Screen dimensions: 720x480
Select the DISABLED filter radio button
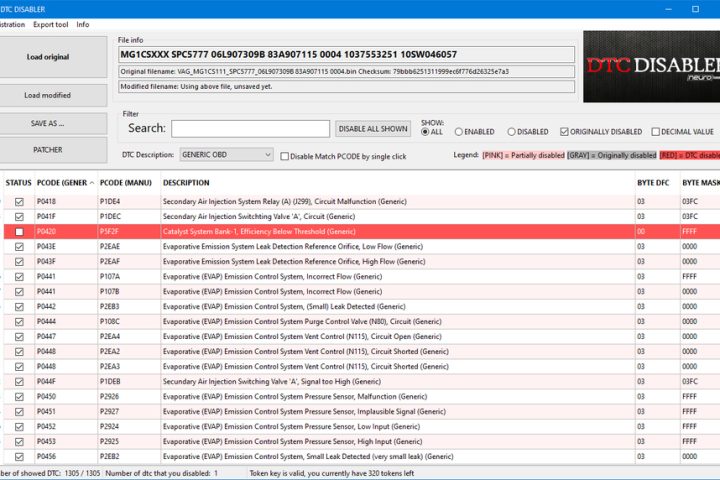(513, 131)
